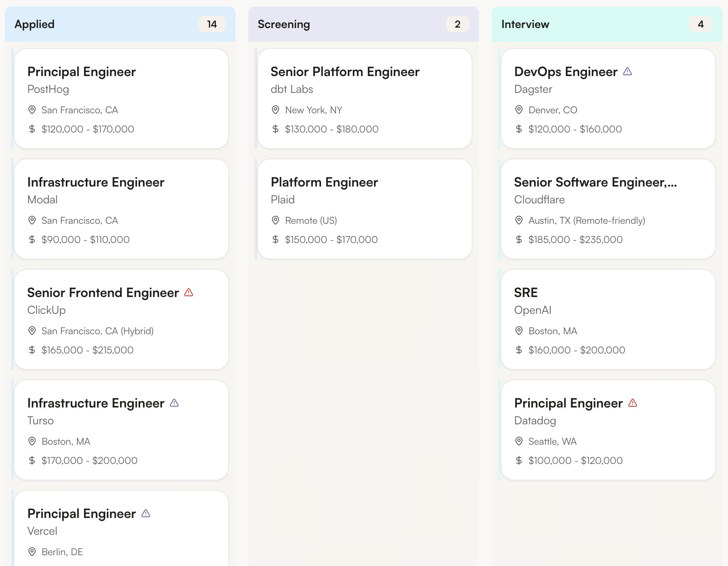The width and height of the screenshot is (728, 566).
Task: Click salary text $150,000 - $170,000
Action: click(x=331, y=239)
